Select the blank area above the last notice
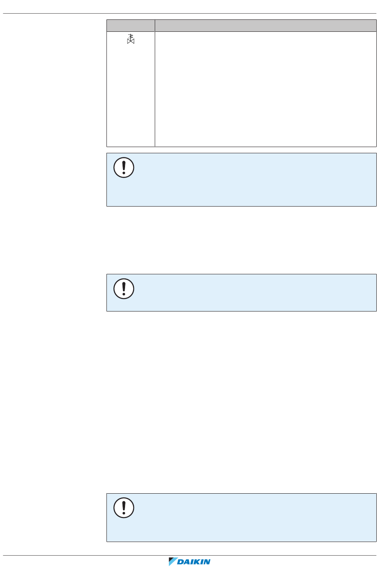The width and height of the screenshot is (392, 573). 241,402
